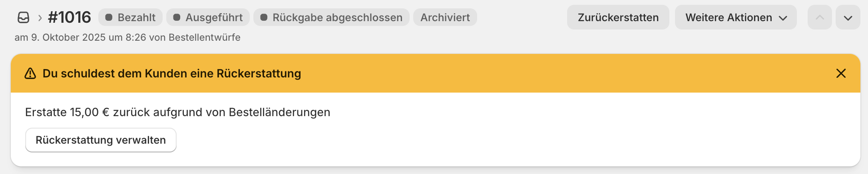This screenshot has height=174, width=868.
Task: Open the Weitere Aktionen dropdown
Action: tap(735, 18)
